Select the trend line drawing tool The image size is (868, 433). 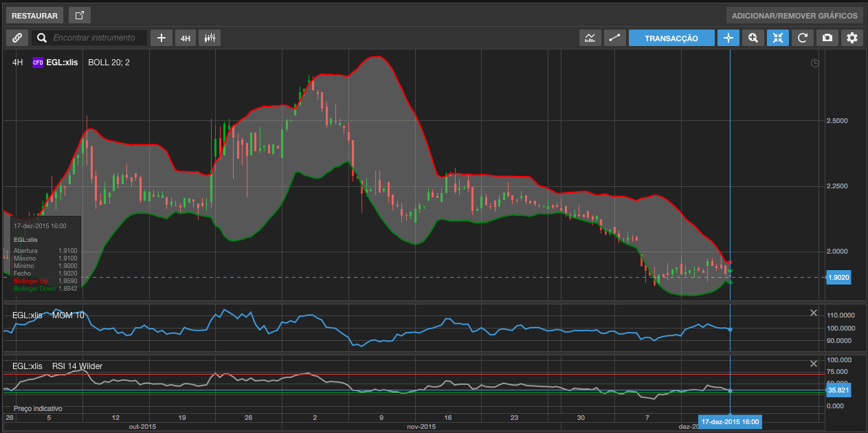(x=614, y=38)
